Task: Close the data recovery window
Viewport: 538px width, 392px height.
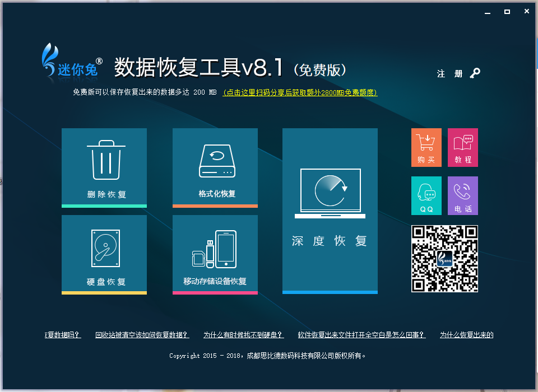Action: 526,11
